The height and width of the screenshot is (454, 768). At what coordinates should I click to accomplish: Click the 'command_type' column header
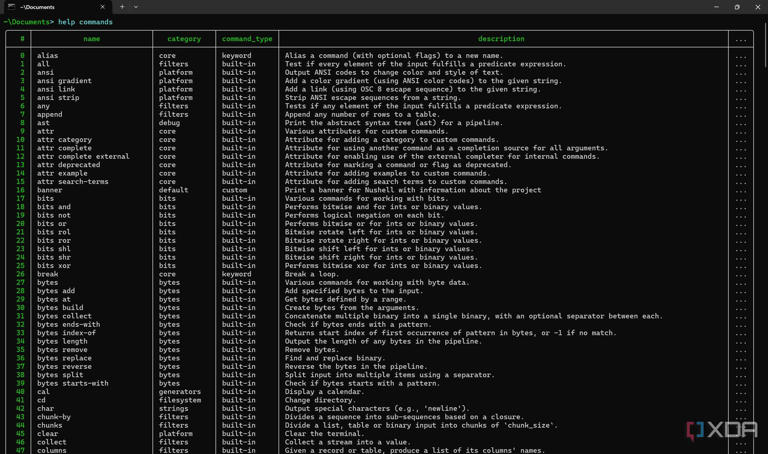[x=247, y=39]
